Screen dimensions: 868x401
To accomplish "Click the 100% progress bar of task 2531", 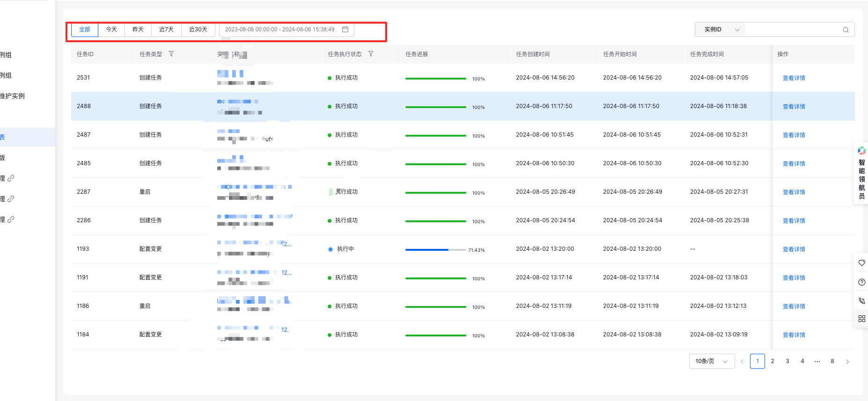I will click(436, 79).
